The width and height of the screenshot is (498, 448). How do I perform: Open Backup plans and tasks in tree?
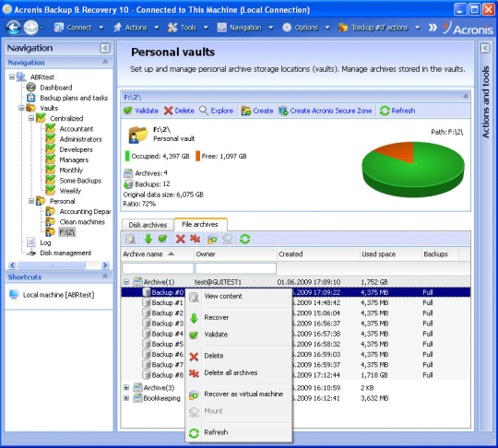74,98
